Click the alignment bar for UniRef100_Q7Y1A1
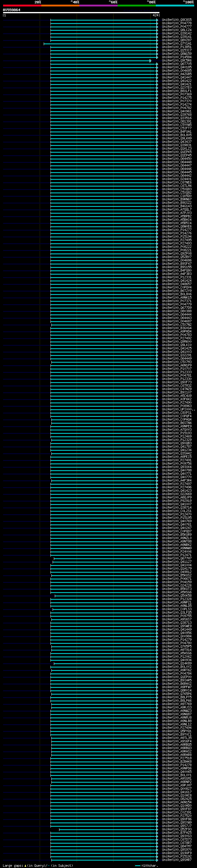Screen dimensions: 197x868 point(101,44)
